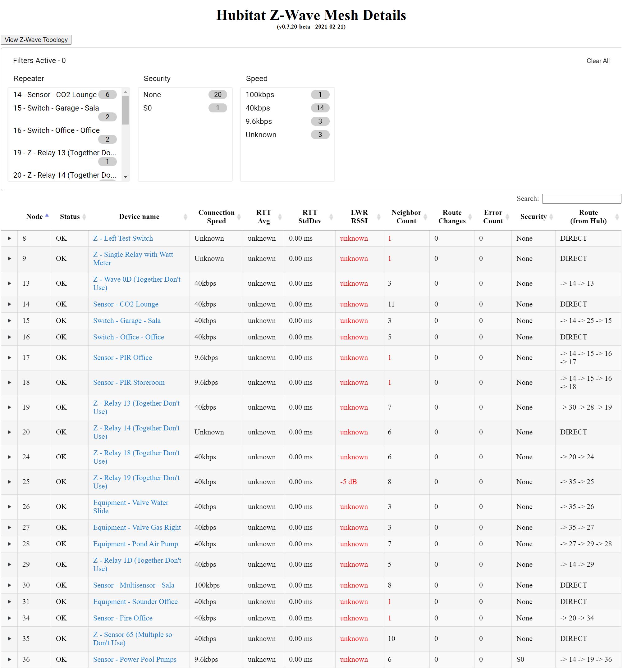Sort table by Device name column
623x672 pixels.
point(139,216)
